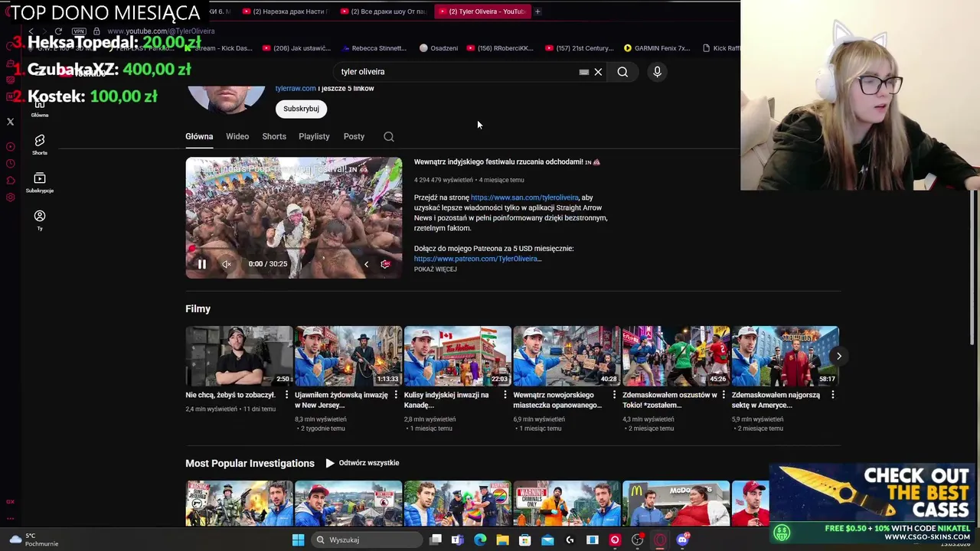Launch Microsoft Edge from the taskbar
The width and height of the screenshot is (980, 551).
480,540
